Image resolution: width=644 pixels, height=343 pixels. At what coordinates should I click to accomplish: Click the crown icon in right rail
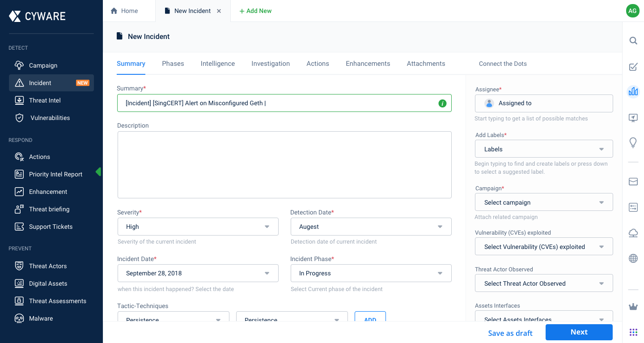coord(633,307)
